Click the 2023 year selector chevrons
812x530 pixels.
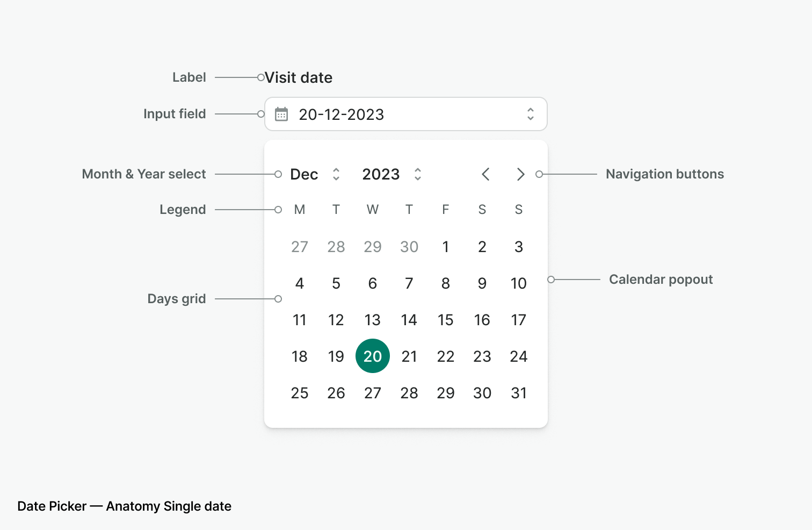[418, 174]
